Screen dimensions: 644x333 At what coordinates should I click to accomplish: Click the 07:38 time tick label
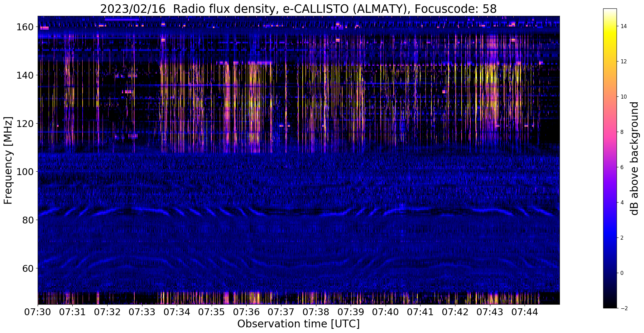pos(316,312)
